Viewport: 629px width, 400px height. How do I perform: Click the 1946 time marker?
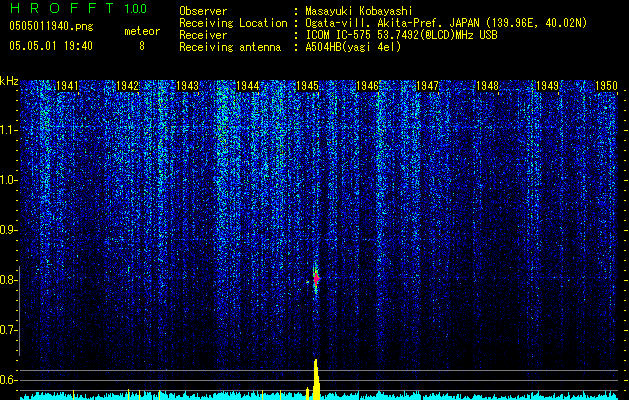tap(367, 85)
